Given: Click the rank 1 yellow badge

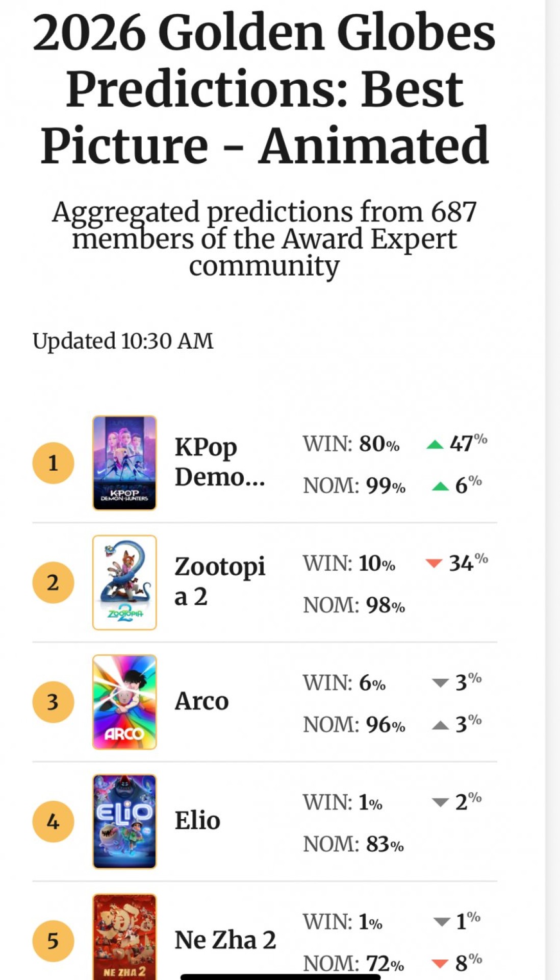Looking at the screenshot, I should click(x=53, y=463).
